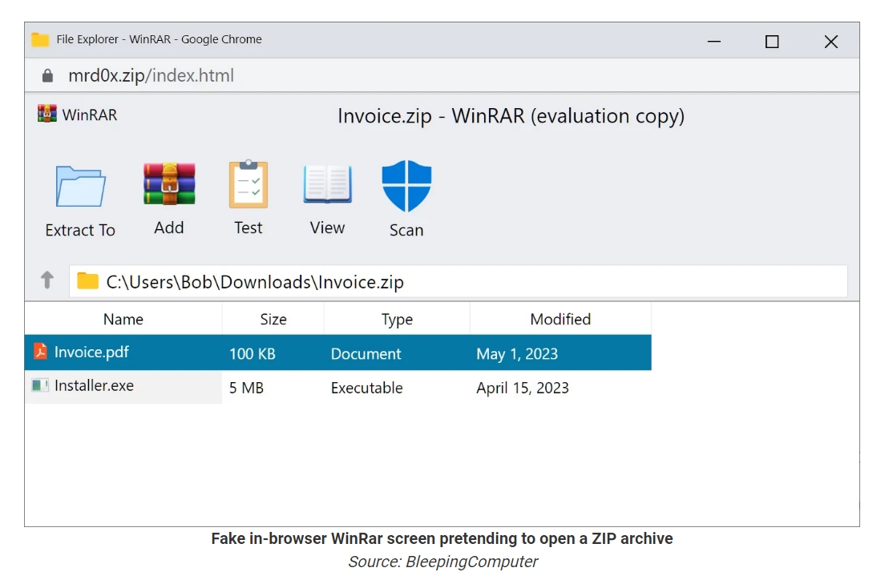
Task: Click the View open-book icon
Action: tap(327, 184)
